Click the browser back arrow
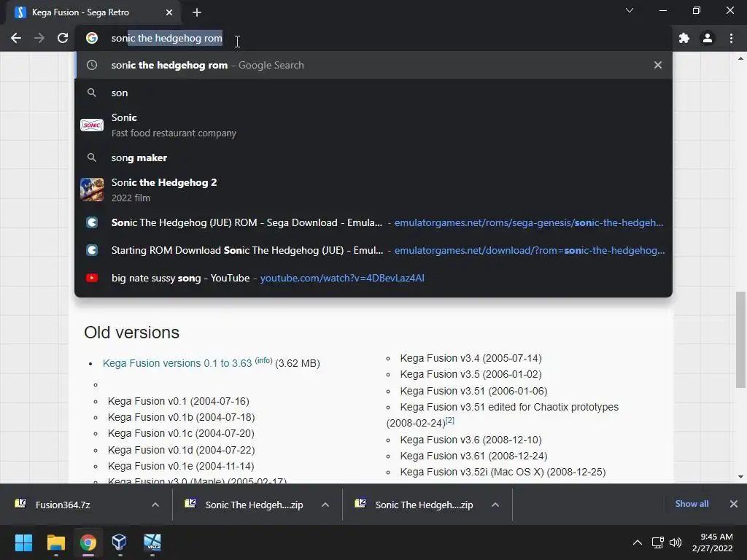Image resolution: width=747 pixels, height=560 pixels. click(x=16, y=38)
